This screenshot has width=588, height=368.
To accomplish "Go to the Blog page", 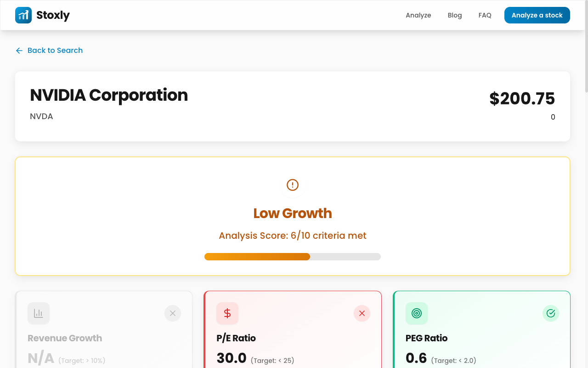I will [x=455, y=15].
